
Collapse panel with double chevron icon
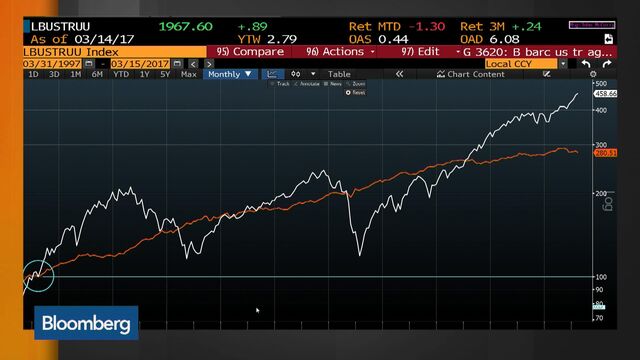tap(399, 74)
